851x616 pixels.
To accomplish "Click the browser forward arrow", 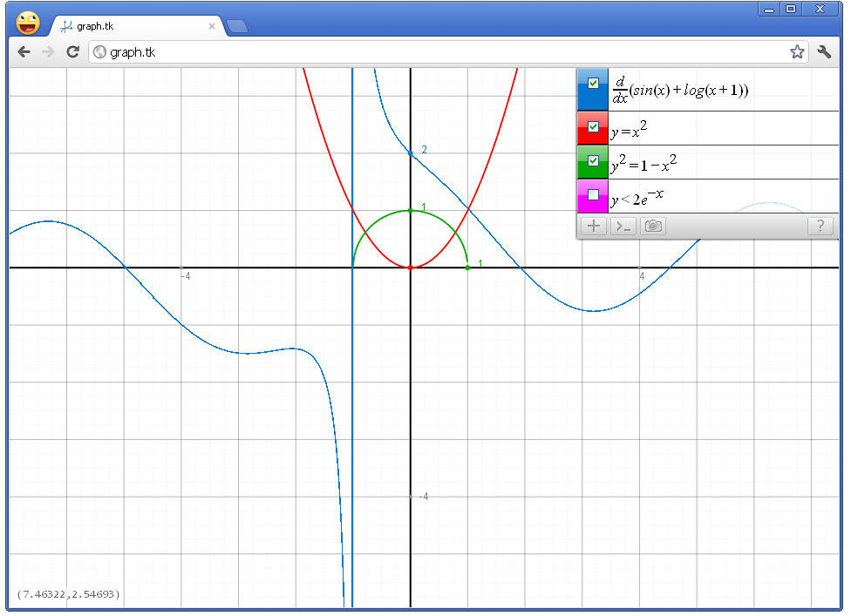I will pos(48,52).
